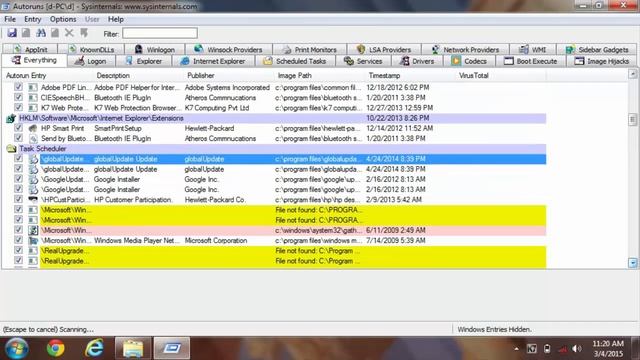Click the volume speaker tray icon
Viewport: 640px width, 360px height.
(577, 349)
